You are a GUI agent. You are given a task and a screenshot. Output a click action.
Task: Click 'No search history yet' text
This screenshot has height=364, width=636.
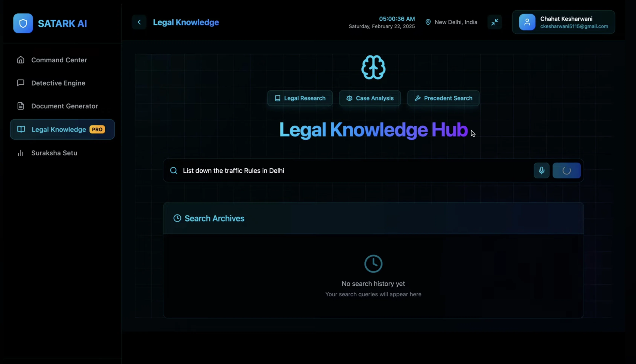[x=373, y=284]
